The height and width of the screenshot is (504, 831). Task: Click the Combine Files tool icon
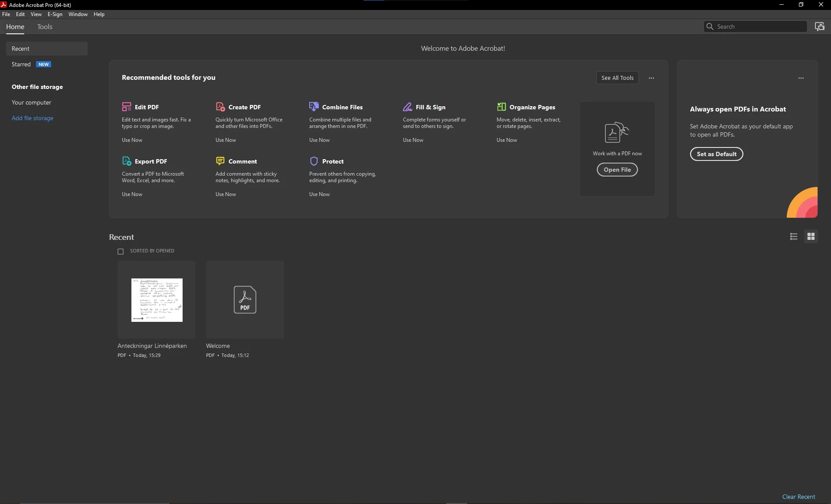pyautogui.click(x=314, y=107)
